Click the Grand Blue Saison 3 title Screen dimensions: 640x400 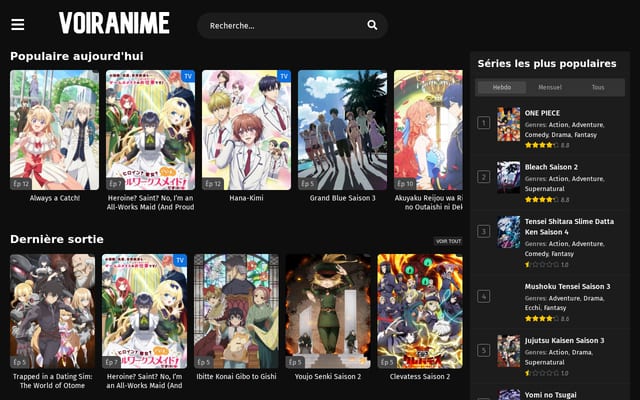click(342, 198)
